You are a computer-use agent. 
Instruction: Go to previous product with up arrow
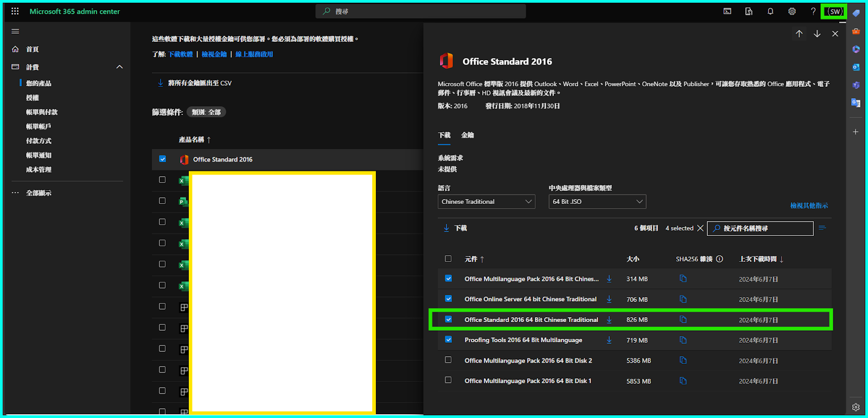coord(799,34)
